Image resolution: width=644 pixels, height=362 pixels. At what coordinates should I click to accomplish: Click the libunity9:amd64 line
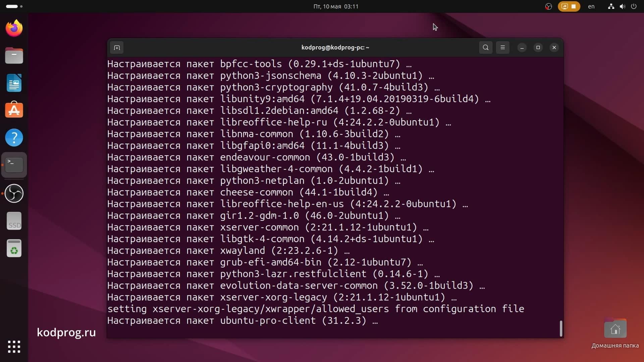(x=299, y=99)
